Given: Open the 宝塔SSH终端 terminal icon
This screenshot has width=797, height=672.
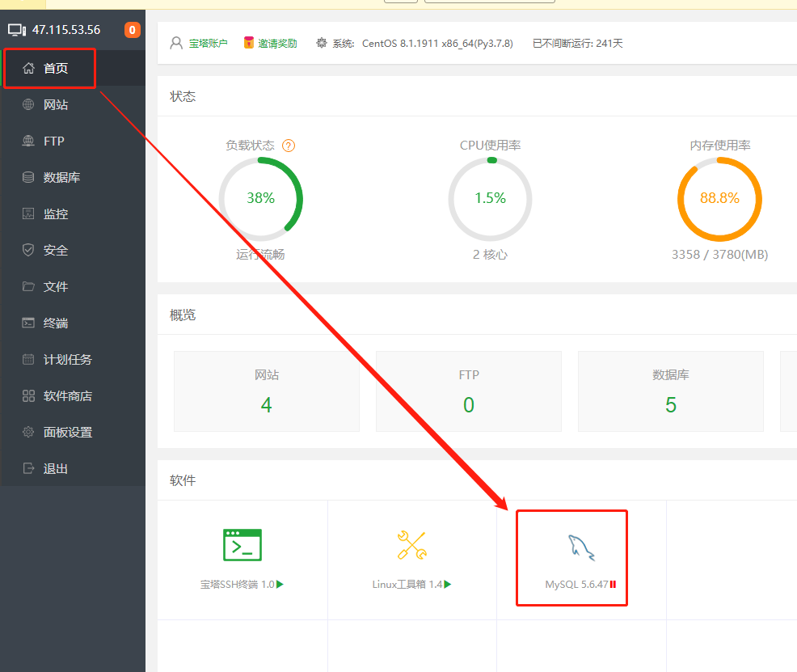Looking at the screenshot, I should (x=242, y=545).
